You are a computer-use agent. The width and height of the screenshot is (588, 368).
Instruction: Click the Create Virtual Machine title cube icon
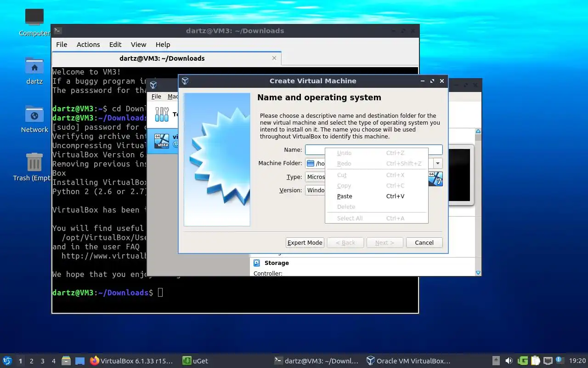pos(185,81)
